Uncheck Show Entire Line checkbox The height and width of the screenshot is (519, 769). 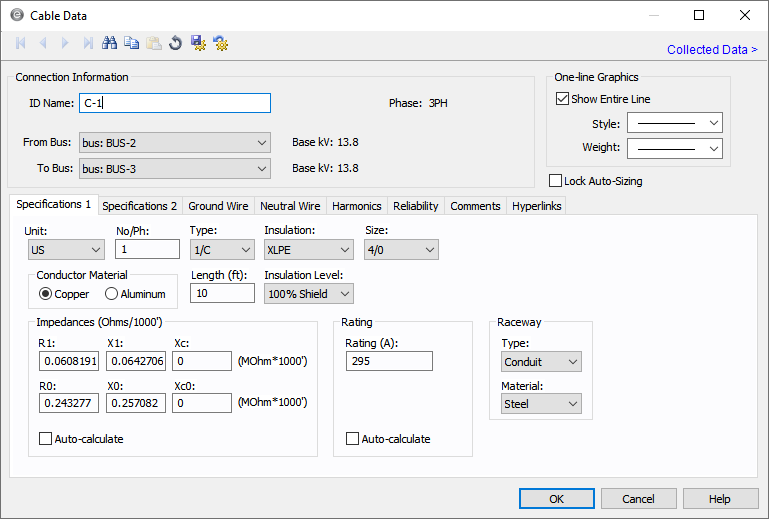click(562, 99)
